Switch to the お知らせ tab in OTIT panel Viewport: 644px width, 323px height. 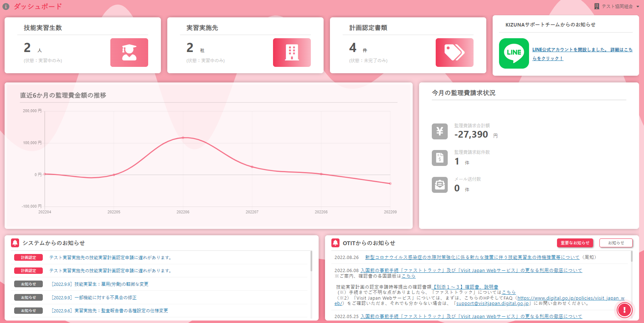[x=616, y=243]
